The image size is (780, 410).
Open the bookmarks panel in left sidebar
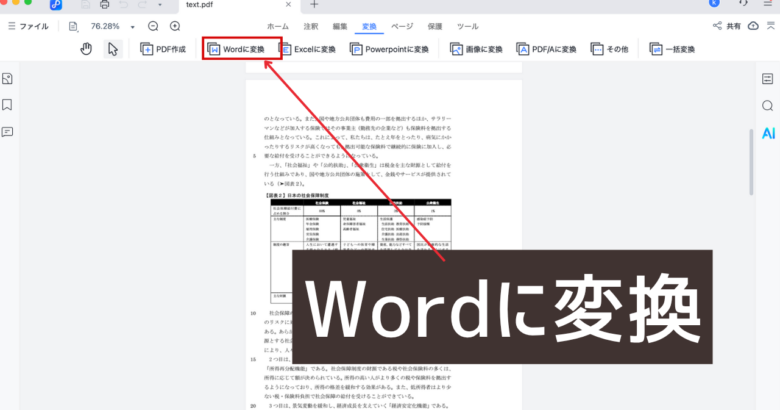tap(8, 105)
